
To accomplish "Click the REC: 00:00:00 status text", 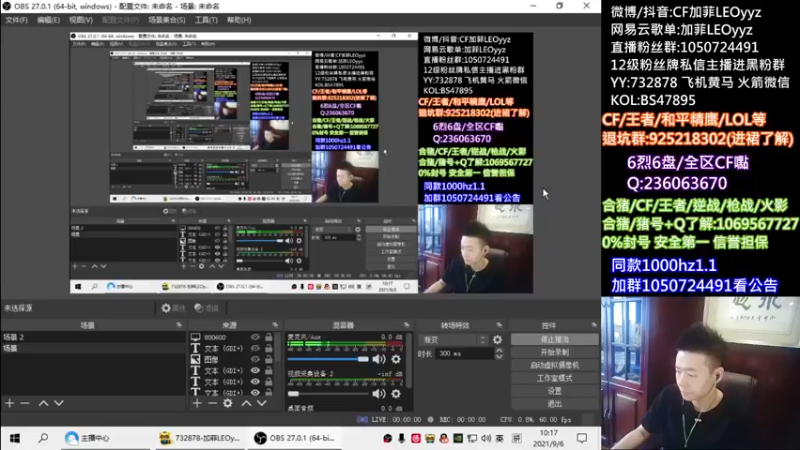I will point(462,419).
